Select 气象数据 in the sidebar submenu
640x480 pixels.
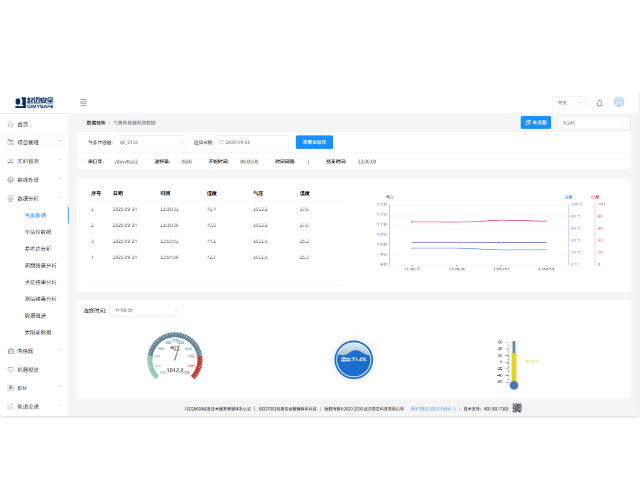(36, 215)
